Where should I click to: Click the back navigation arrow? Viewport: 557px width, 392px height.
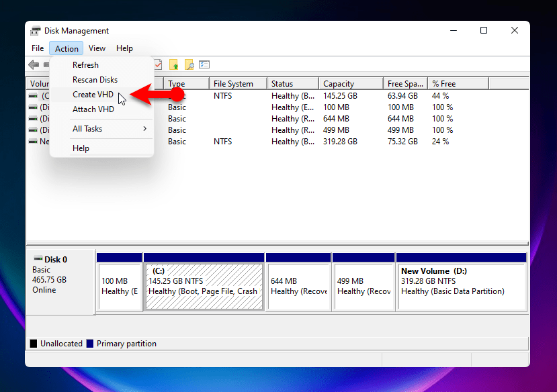[32, 64]
